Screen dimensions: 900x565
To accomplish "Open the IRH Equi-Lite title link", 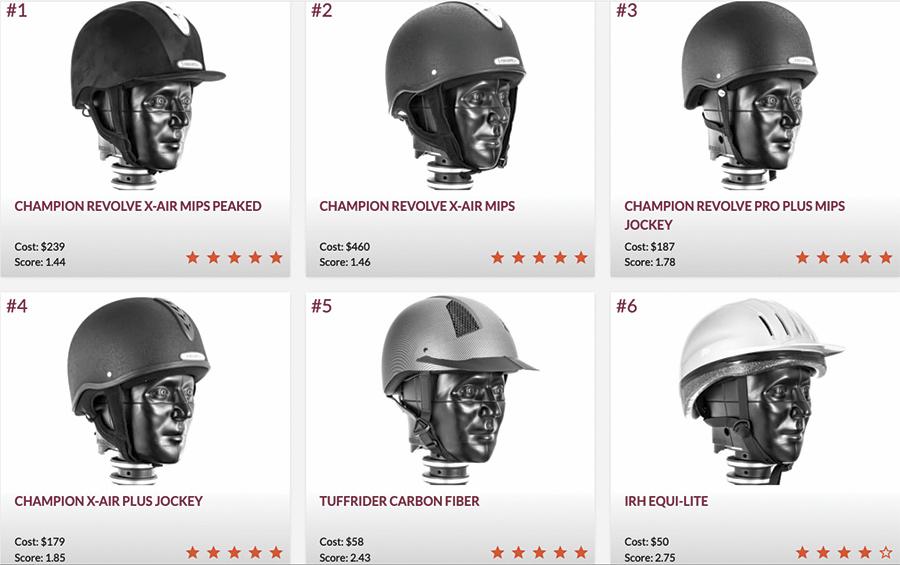I will (x=666, y=501).
